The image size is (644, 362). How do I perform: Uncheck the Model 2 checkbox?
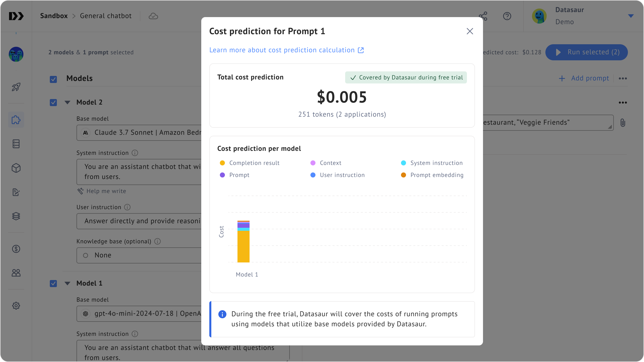pyautogui.click(x=53, y=103)
